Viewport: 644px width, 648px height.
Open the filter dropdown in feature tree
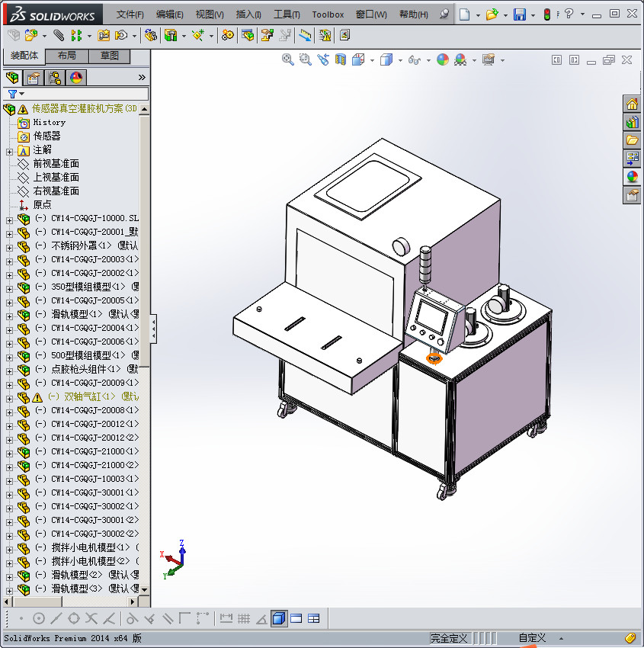[x=21, y=94]
